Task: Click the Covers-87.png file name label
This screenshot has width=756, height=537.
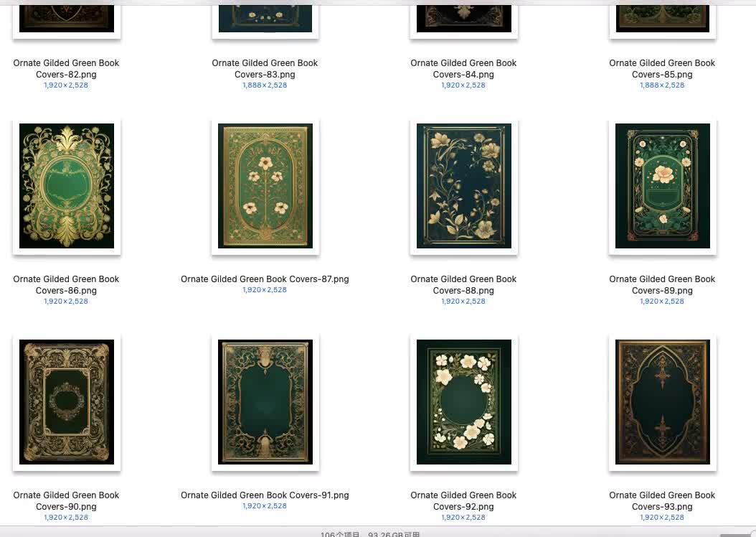Action: coord(265,279)
